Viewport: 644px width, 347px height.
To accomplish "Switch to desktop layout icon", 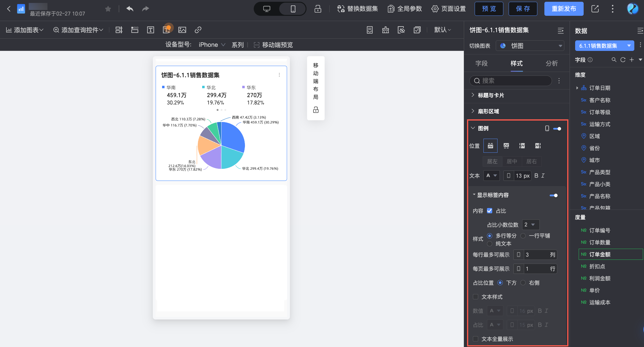I will pos(267,9).
